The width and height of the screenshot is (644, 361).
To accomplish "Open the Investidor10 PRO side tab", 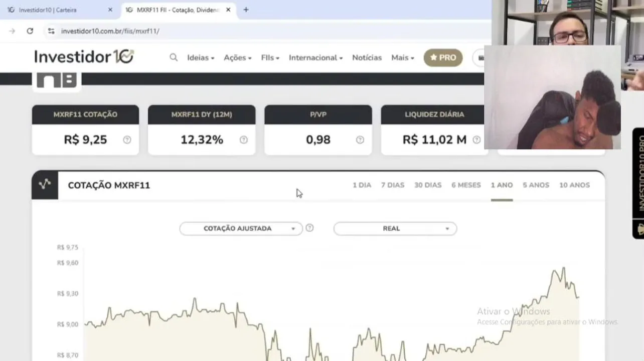I will coord(638,183).
